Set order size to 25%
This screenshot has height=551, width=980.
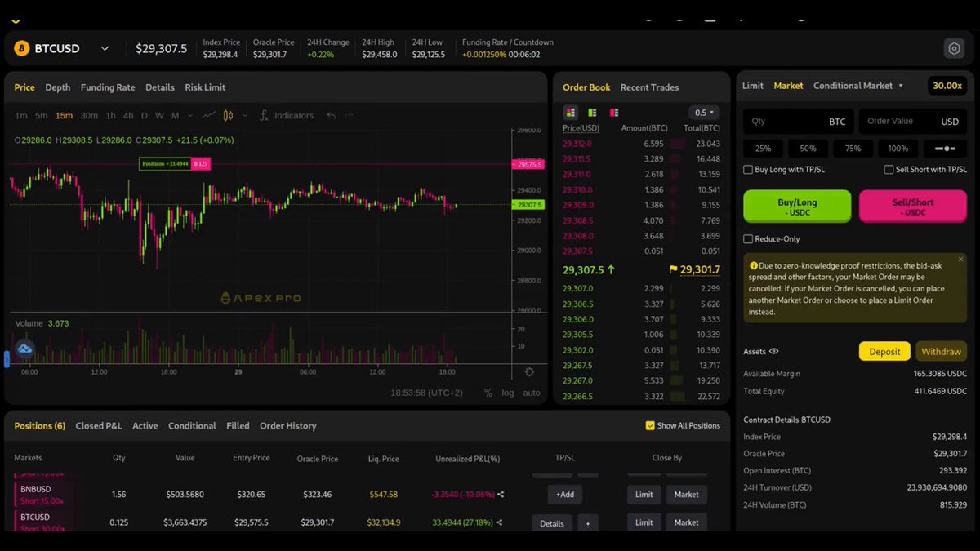click(x=764, y=149)
